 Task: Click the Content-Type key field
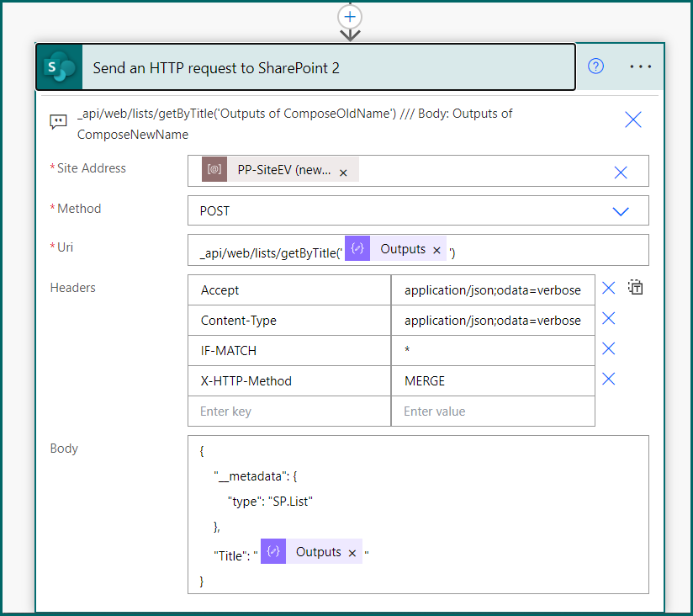(289, 321)
